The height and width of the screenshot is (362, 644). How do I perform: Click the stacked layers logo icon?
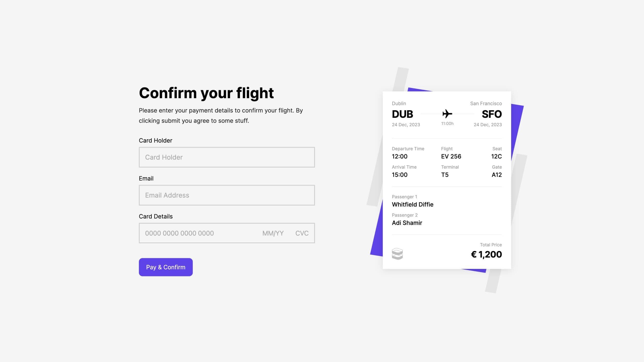(397, 254)
